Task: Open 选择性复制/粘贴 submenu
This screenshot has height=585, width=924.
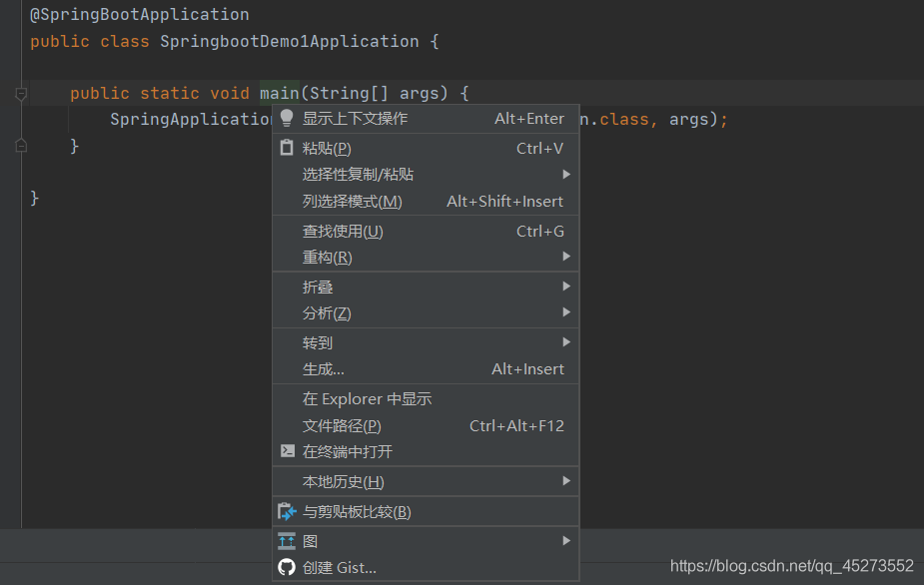Action: point(426,175)
